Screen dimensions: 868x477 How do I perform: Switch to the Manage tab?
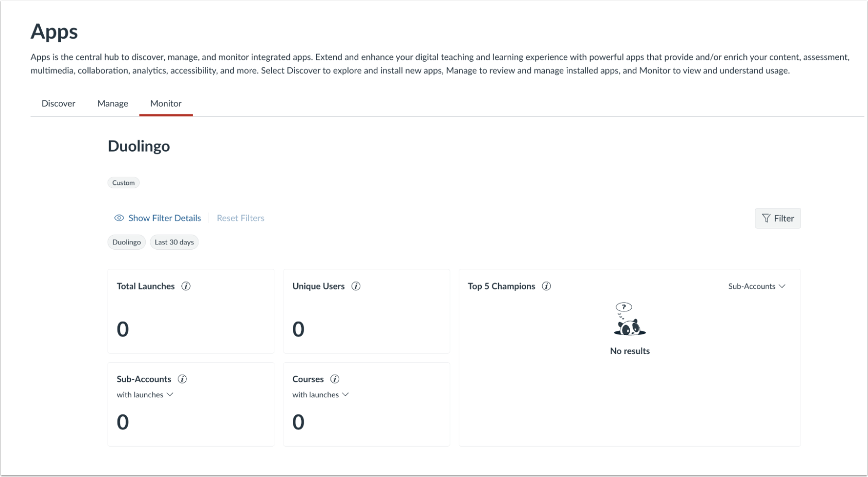tap(112, 103)
